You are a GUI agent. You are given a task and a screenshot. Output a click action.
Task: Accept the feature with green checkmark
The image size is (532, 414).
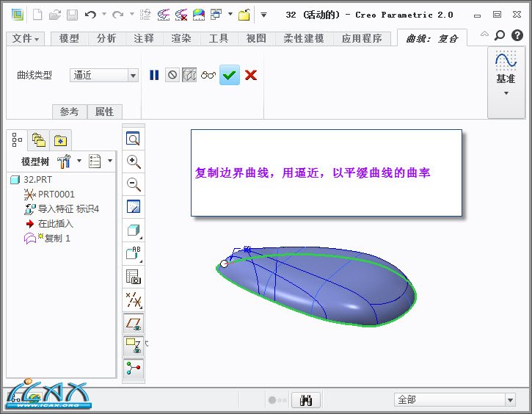[x=230, y=75]
